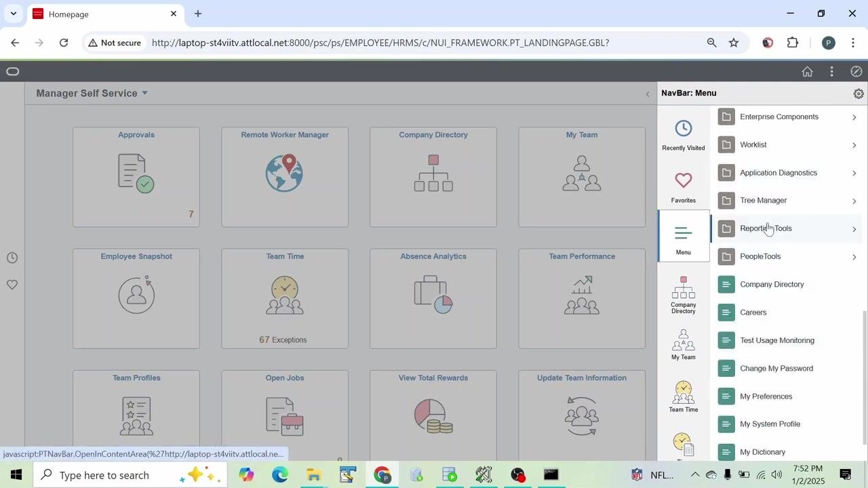Image resolution: width=868 pixels, height=488 pixels.
Task: Click Team Time icon in NavBar strip
Action: 684,396
